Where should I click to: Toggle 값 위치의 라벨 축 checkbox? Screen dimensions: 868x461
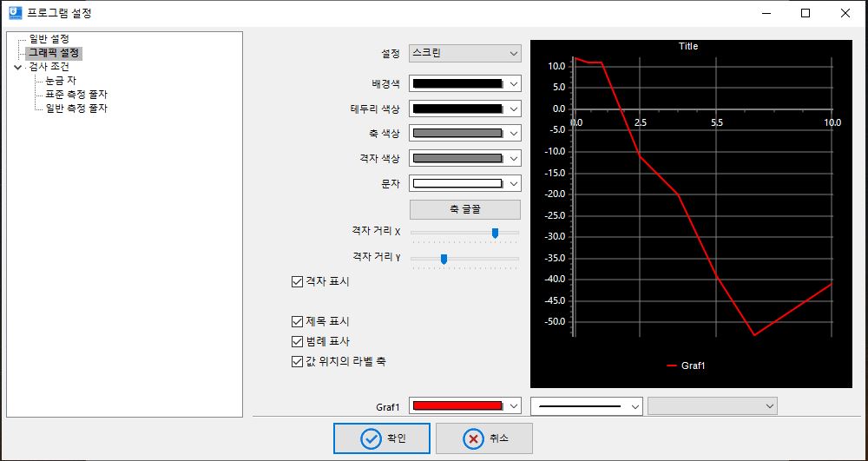click(297, 362)
